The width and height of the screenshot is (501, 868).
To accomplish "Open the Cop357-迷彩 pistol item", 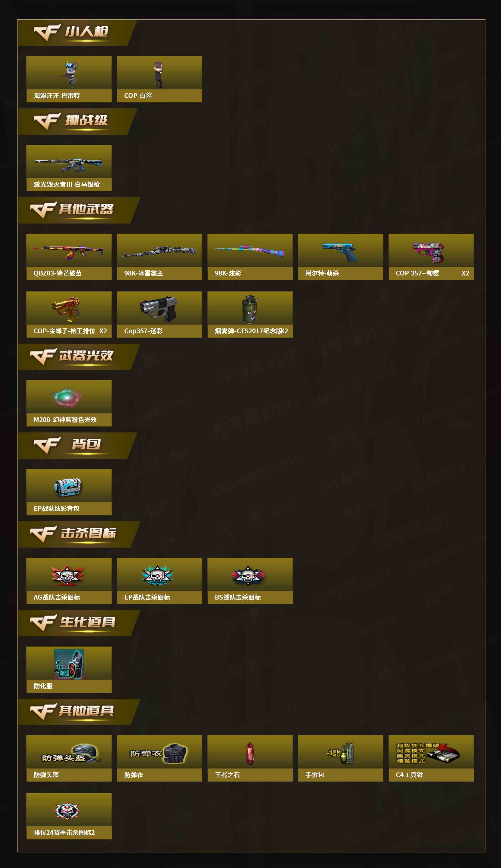I will [159, 315].
